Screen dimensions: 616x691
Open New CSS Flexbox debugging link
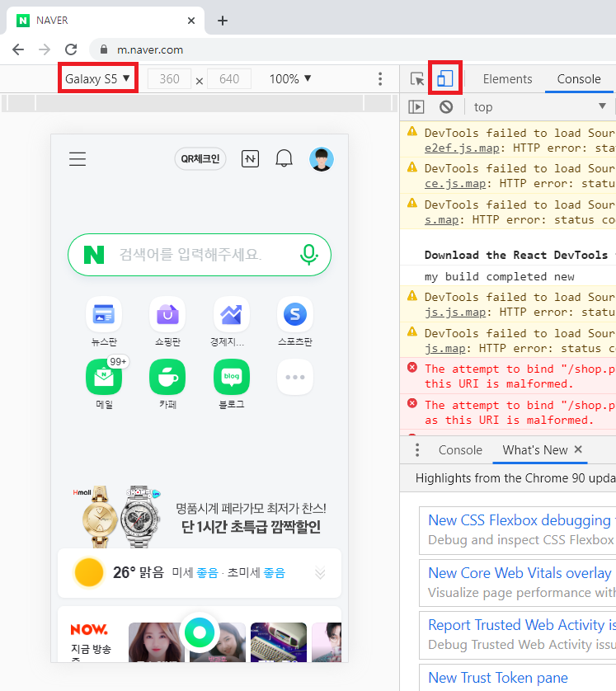520,520
